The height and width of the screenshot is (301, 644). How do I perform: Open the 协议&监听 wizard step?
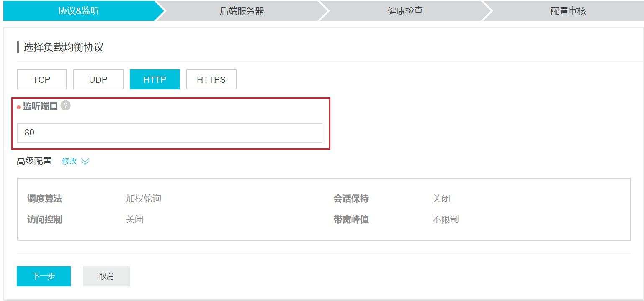tap(79, 11)
